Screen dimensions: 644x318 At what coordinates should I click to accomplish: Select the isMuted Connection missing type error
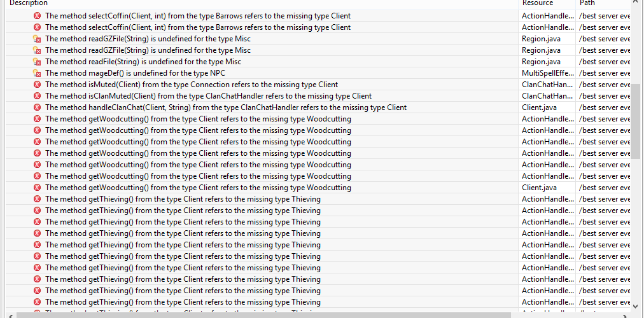pyautogui.click(x=191, y=85)
